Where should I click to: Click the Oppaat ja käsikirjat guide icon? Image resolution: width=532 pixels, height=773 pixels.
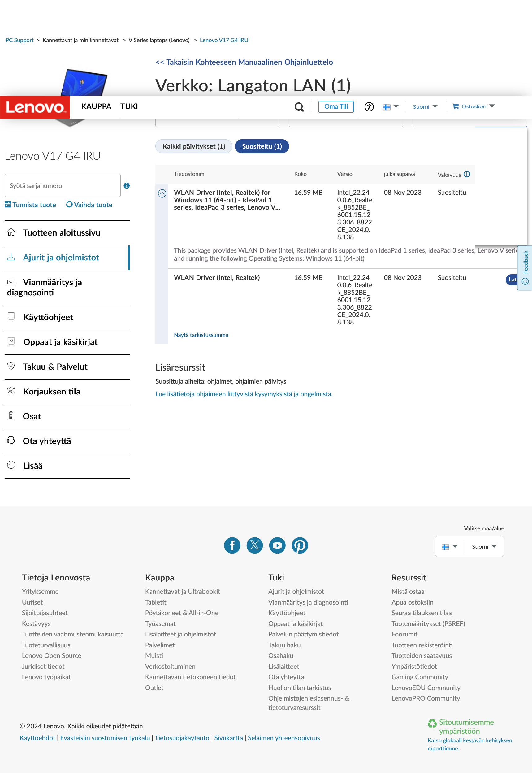pyautogui.click(x=11, y=341)
